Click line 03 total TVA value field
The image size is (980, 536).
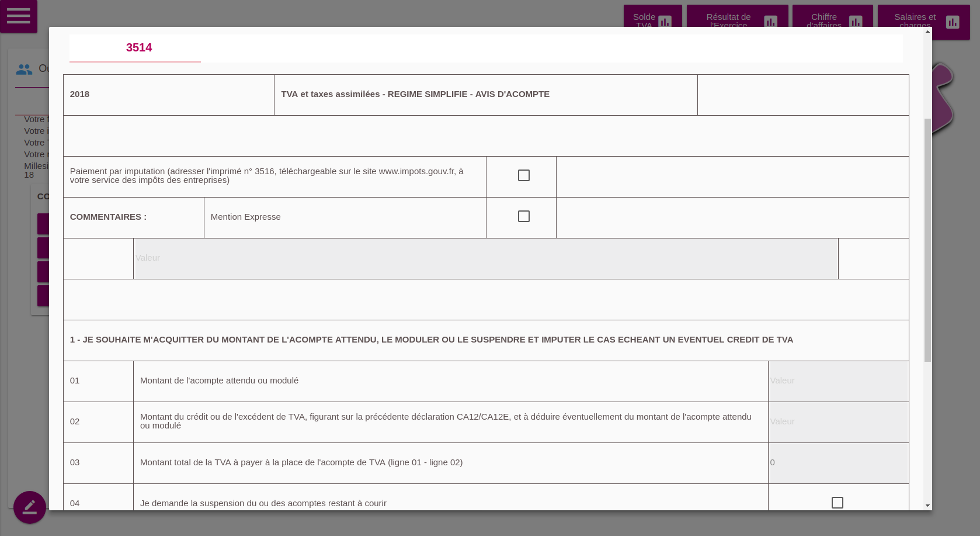(x=839, y=463)
